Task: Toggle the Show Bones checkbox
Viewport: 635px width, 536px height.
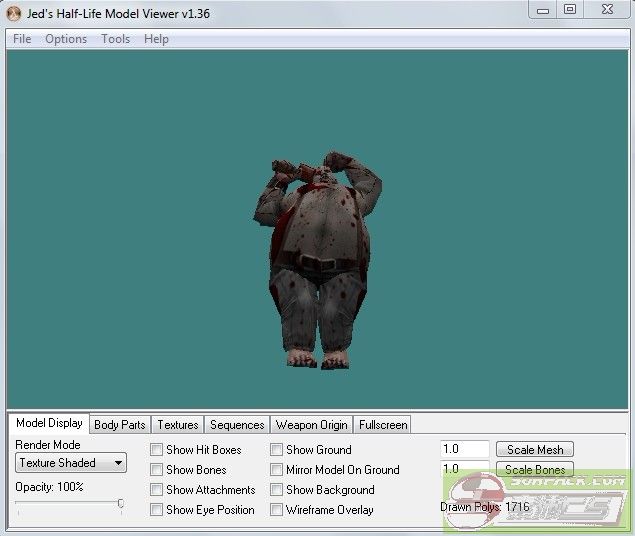Action: [x=156, y=470]
